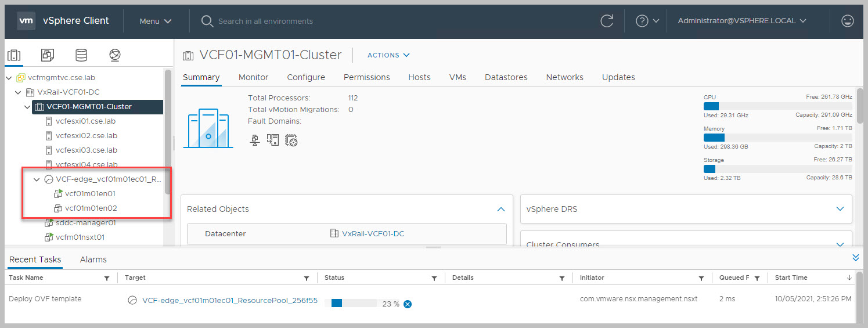Collapse the VCF01-MGMT01-Cluster tree node
Screen dimensions: 868x328
[x=27, y=107]
